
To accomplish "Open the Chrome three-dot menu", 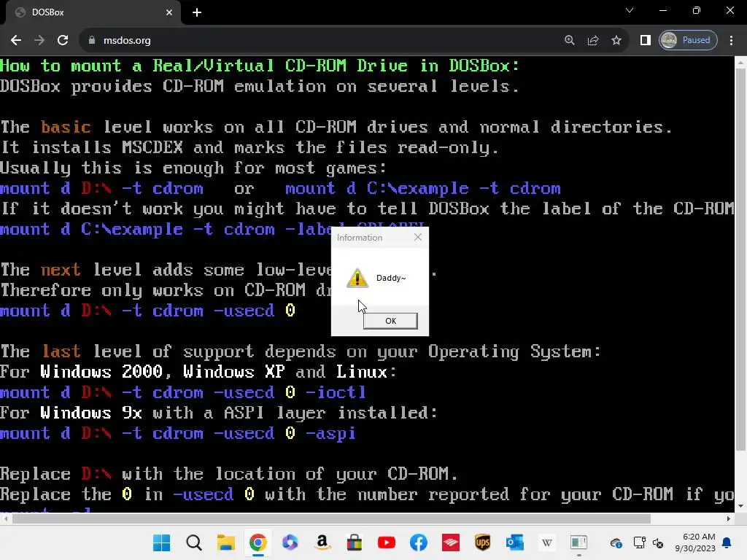I will click(x=731, y=41).
